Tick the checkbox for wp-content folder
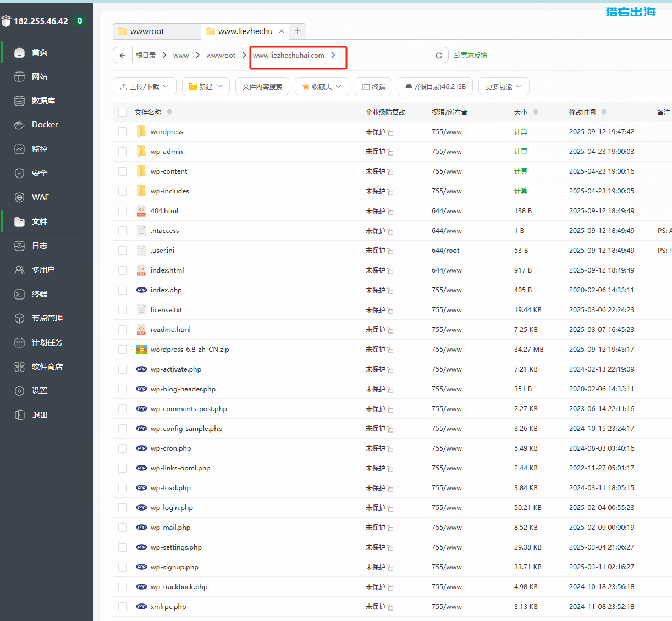Viewport: 672px width, 621px height. (x=123, y=171)
